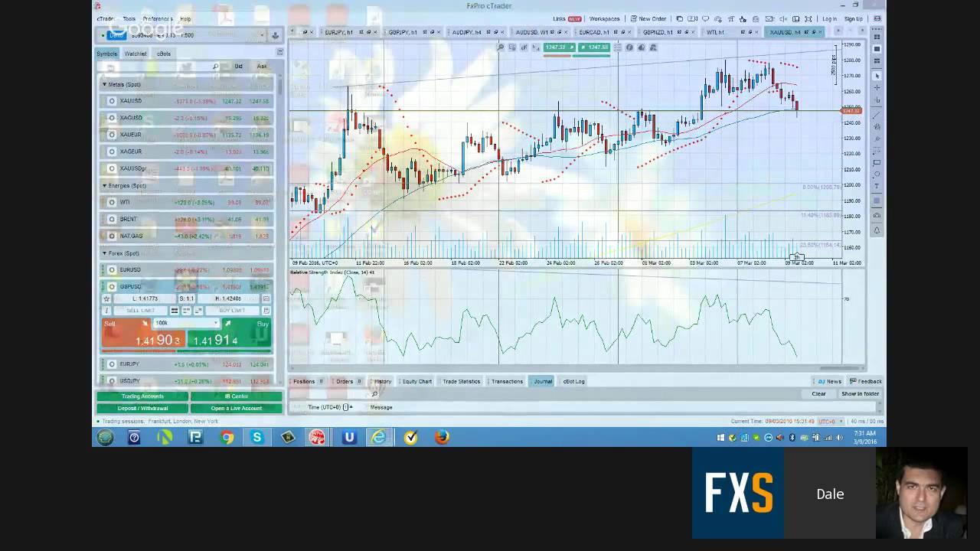This screenshot has height=551, width=980.
Task: Collapse the Forex (Spot) group
Action: coord(104,253)
